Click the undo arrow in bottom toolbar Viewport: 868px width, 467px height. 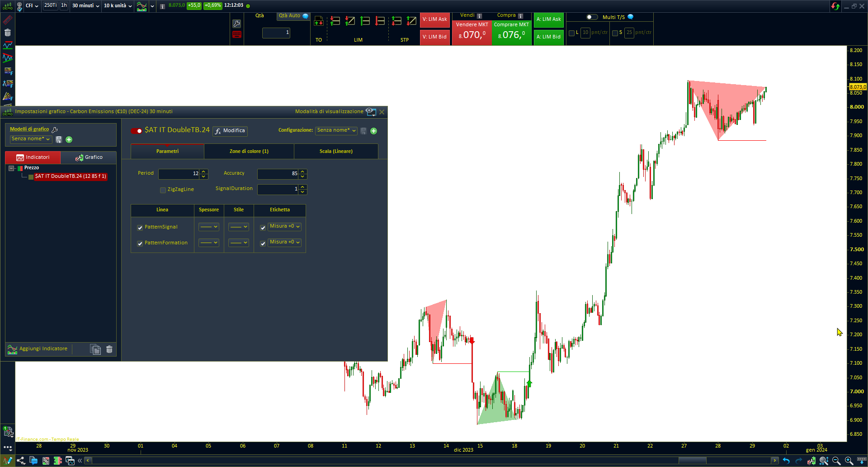[786, 461]
